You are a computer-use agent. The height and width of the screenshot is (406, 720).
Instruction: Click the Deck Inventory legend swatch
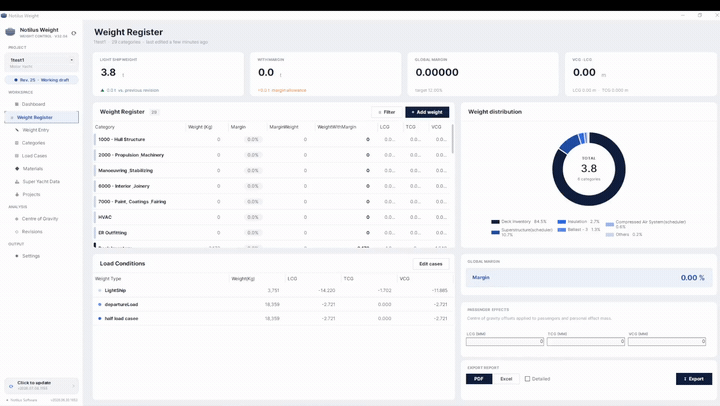(495, 222)
